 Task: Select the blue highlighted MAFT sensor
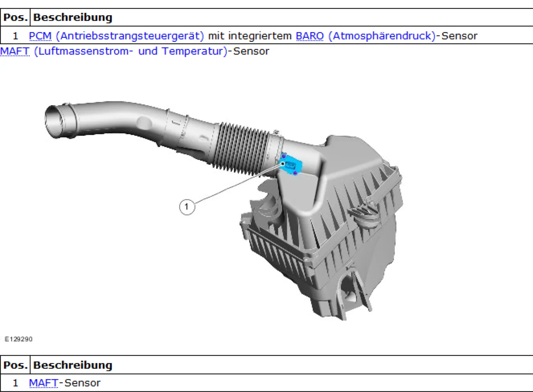291,165
